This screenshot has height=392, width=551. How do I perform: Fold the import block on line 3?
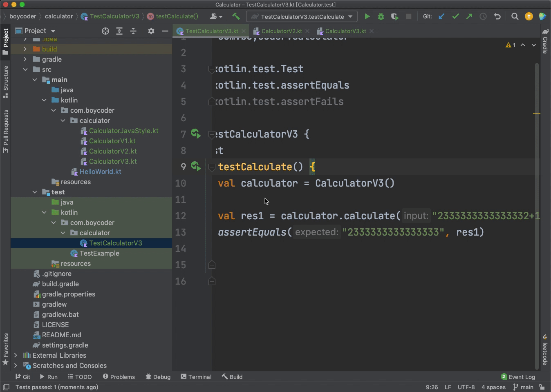(212, 69)
